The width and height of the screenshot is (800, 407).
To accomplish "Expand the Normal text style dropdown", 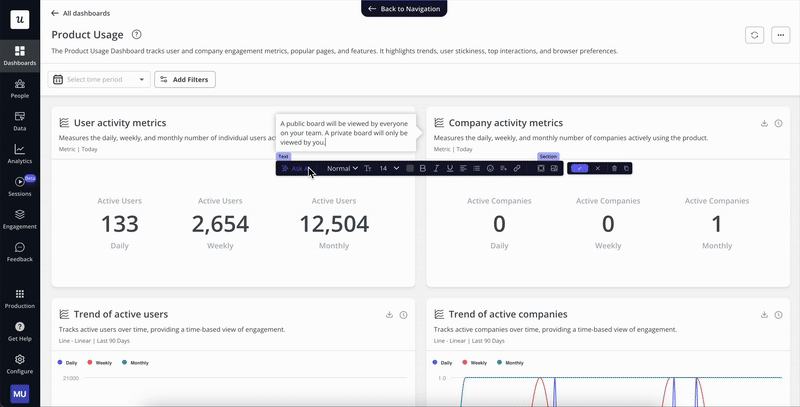I will (x=343, y=168).
